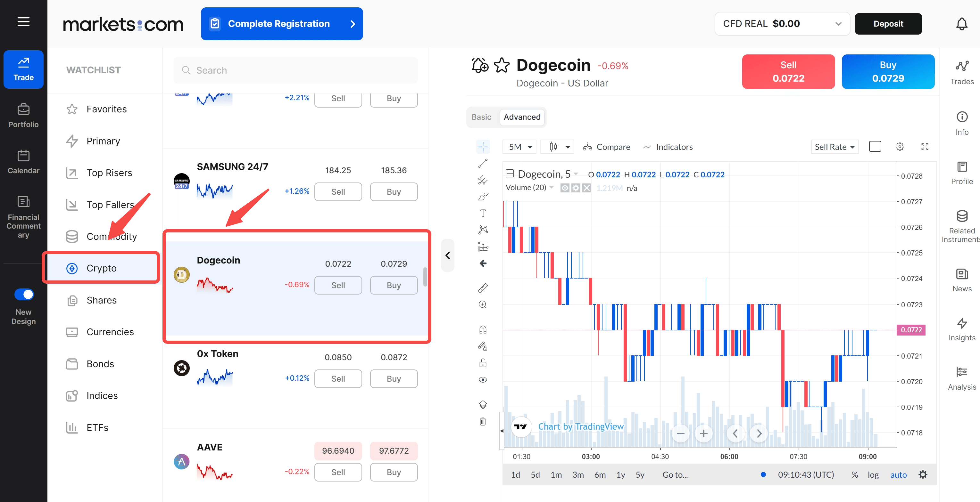Toggle log scale on chart

pos(873,475)
